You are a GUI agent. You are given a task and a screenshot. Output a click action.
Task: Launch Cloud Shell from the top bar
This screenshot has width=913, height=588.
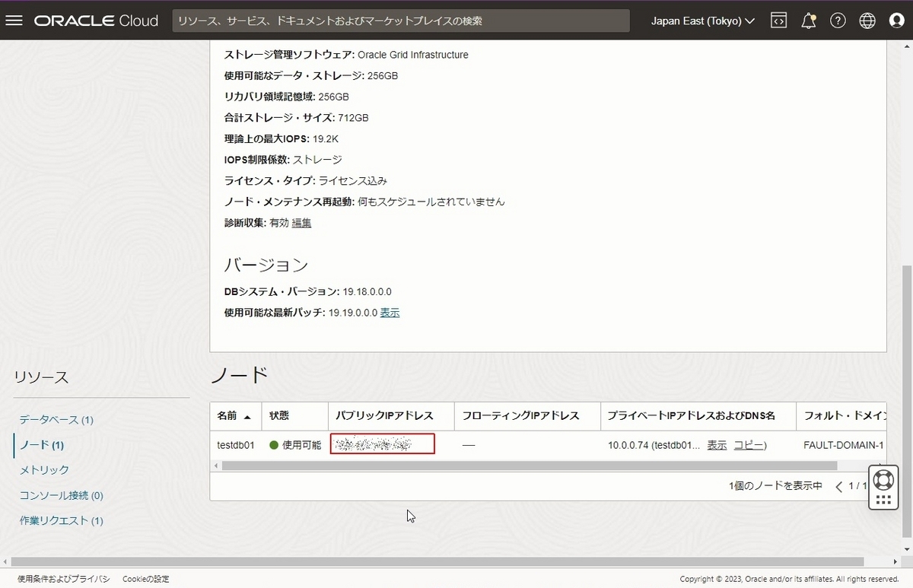tap(778, 21)
